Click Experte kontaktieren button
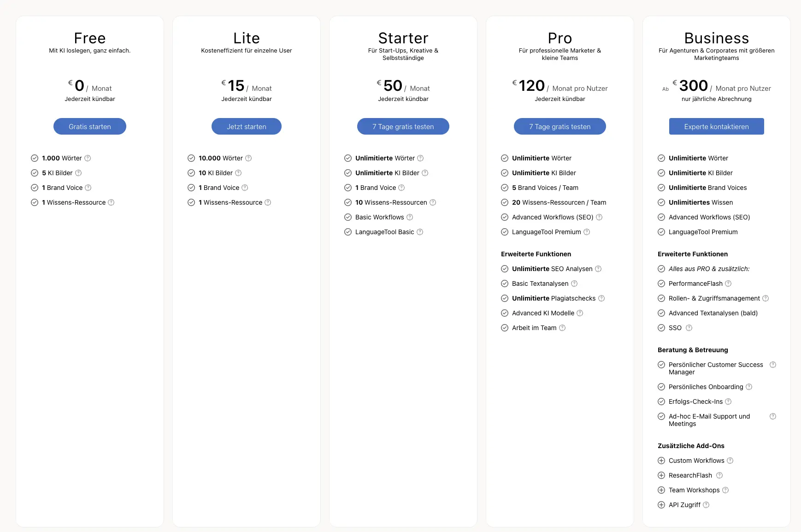Image resolution: width=801 pixels, height=532 pixels. 717,126
